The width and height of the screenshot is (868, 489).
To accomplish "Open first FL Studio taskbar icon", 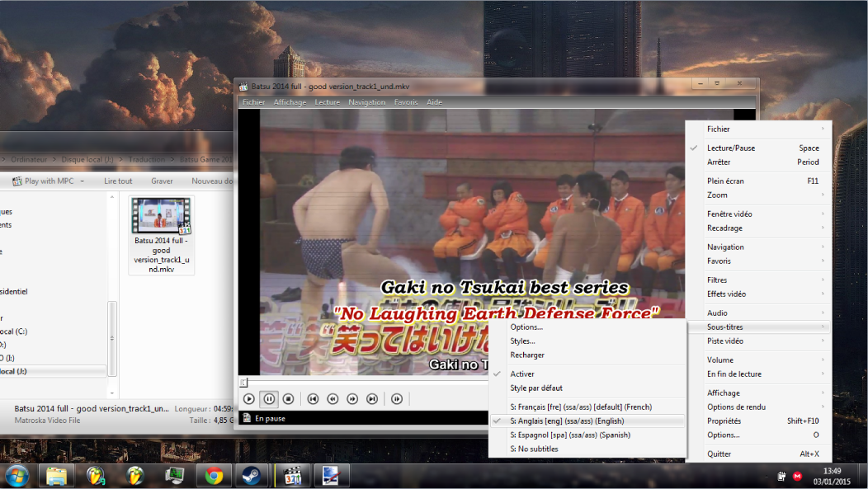I will pyautogui.click(x=95, y=477).
